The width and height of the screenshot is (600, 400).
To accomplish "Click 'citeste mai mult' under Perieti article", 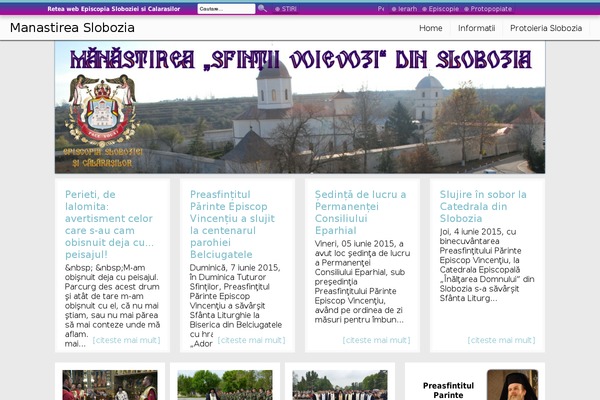I will click(x=126, y=340).
